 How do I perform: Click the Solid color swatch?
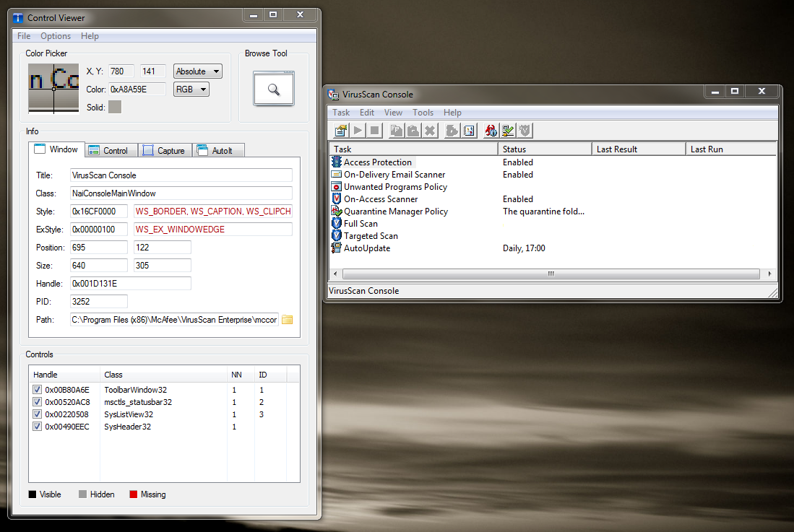[115, 108]
